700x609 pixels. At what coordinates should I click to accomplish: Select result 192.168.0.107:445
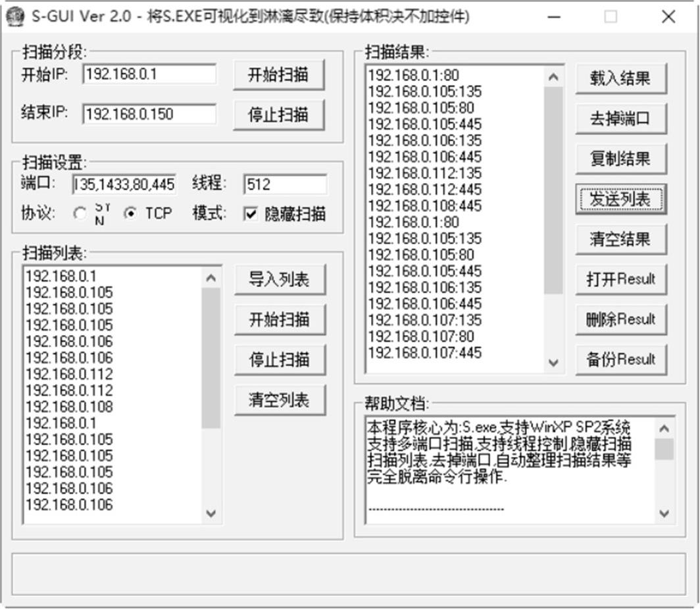click(x=425, y=353)
